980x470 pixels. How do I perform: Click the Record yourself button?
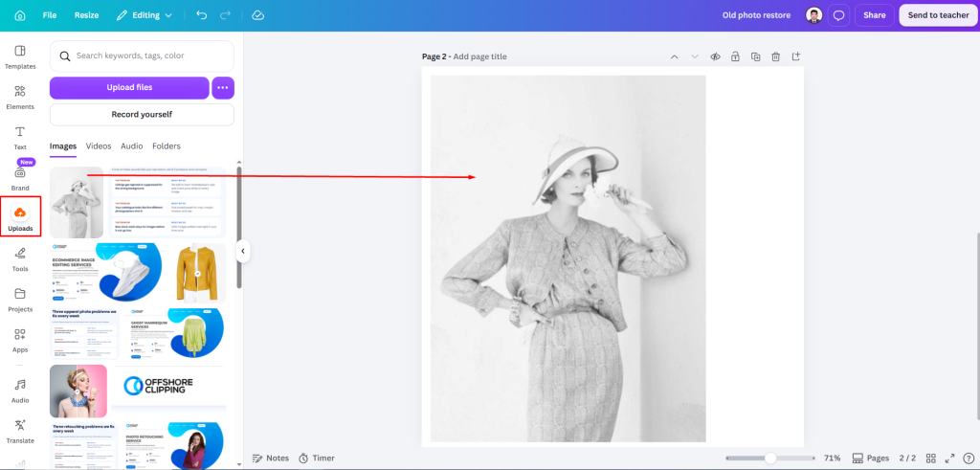pyautogui.click(x=142, y=114)
